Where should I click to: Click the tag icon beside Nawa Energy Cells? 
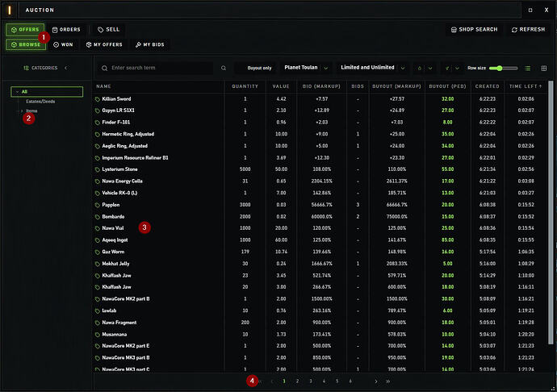(x=98, y=181)
